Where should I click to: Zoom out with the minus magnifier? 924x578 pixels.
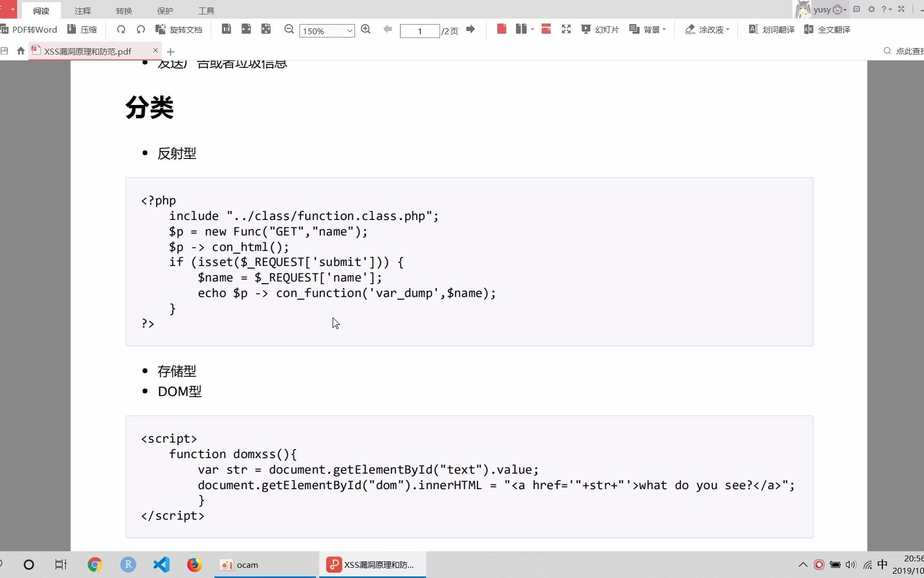point(289,29)
